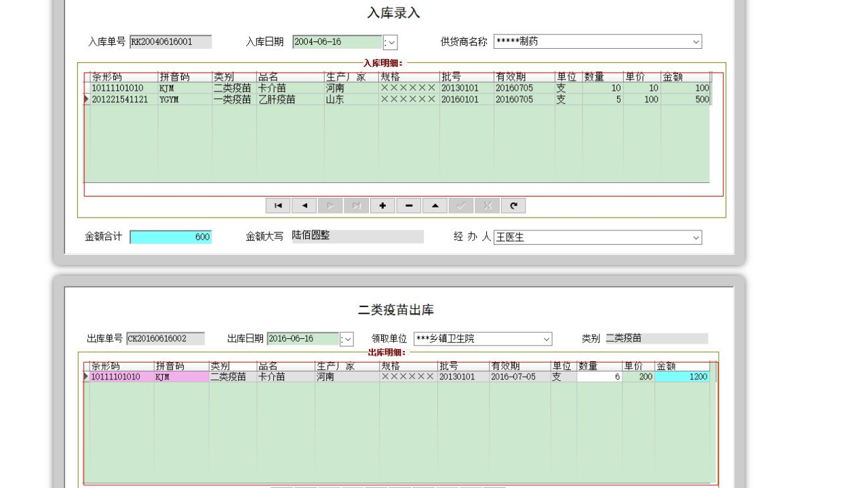Jump to the last record in 入库明细
Image resolution: width=868 pixels, height=488 pixels.
click(356, 205)
